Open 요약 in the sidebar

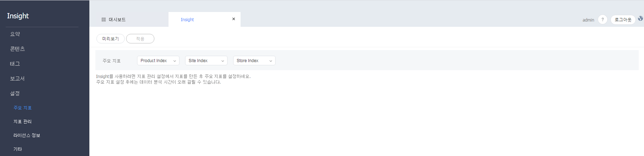15,34
